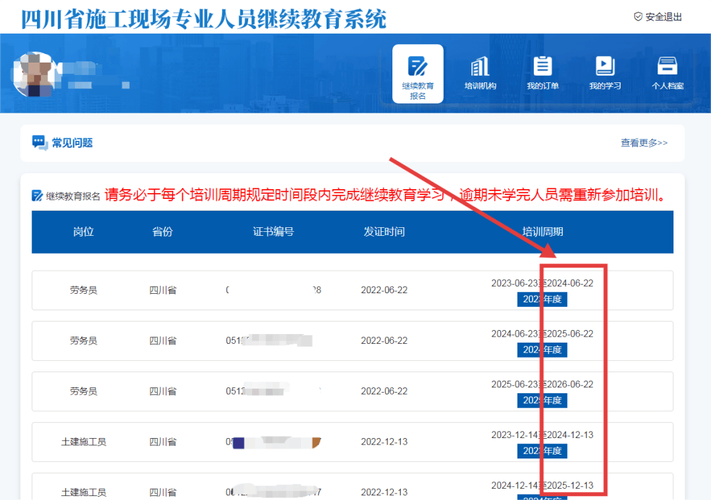The height and width of the screenshot is (500, 711).
Task: Click period 2024-12-14至2025-12-13
Action: click(x=542, y=485)
